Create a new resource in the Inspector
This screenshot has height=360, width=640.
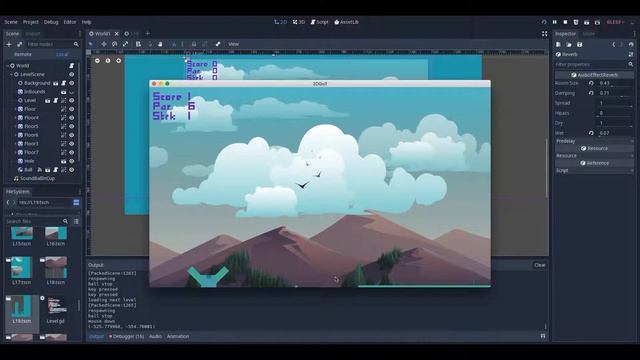pyautogui.click(x=558, y=44)
